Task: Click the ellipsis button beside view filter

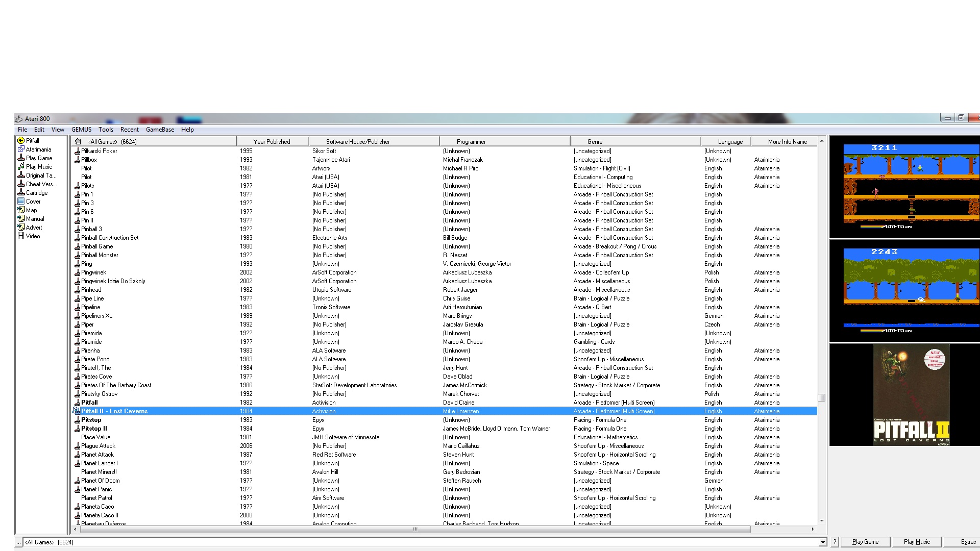Action: point(18,542)
